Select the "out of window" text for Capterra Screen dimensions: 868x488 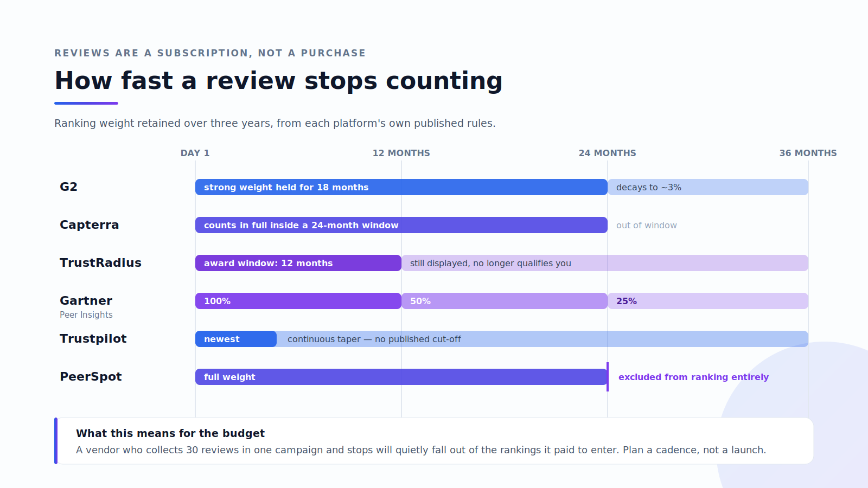coord(647,225)
